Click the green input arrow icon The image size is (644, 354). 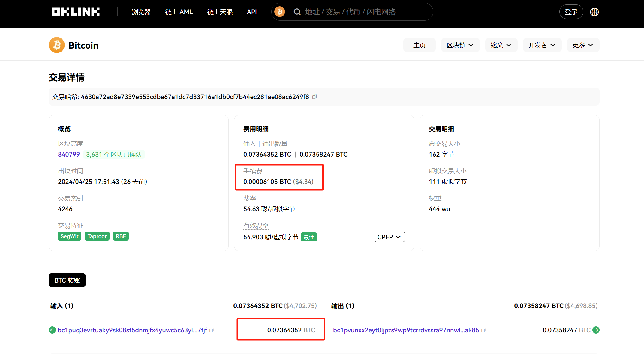pos(52,330)
